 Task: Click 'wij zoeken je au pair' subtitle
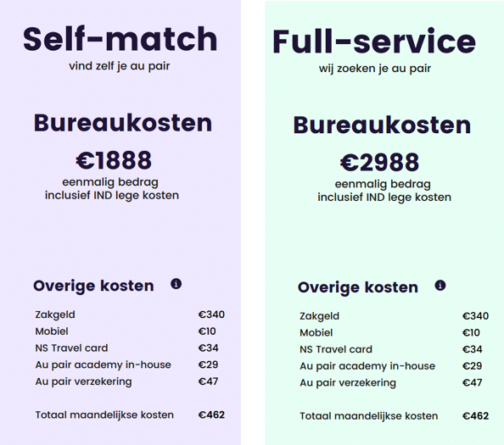tap(375, 69)
